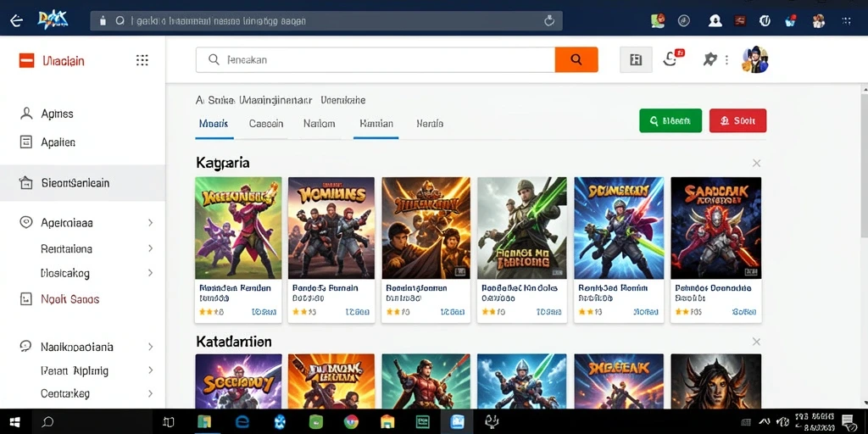Open the taskbar search magnifier
The width and height of the screenshot is (868, 434).
[x=48, y=422]
